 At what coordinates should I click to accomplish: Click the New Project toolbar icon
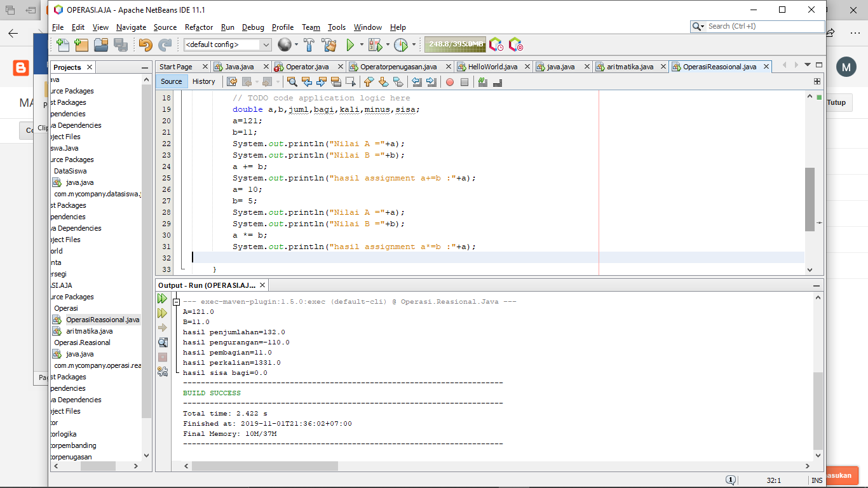(x=81, y=44)
